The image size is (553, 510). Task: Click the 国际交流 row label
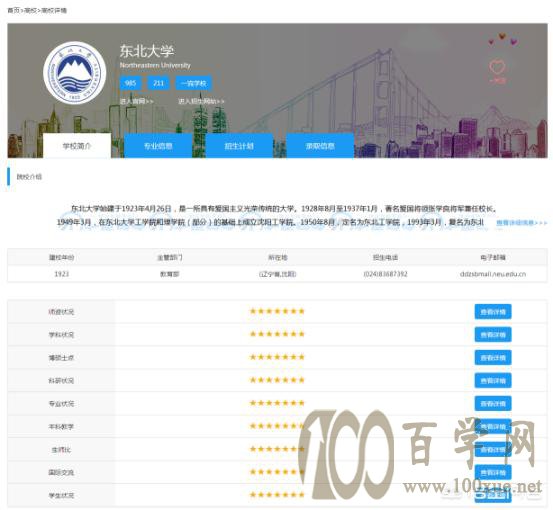(x=61, y=472)
